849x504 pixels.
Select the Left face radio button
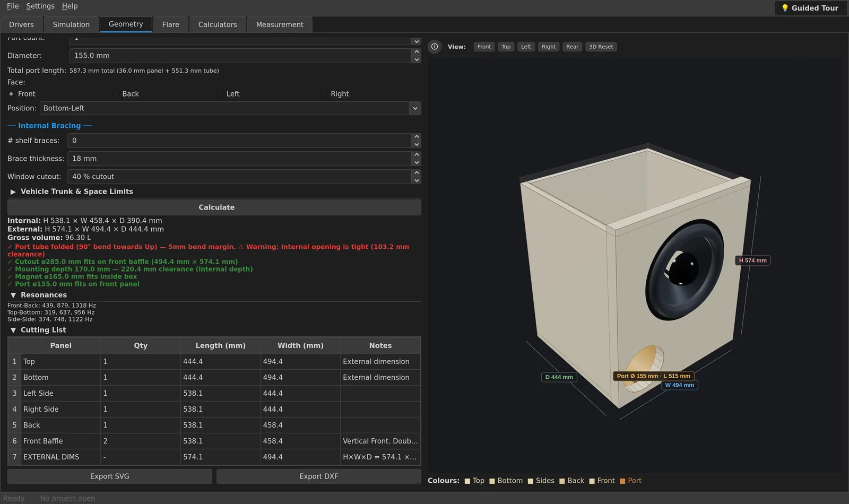point(219,94)
